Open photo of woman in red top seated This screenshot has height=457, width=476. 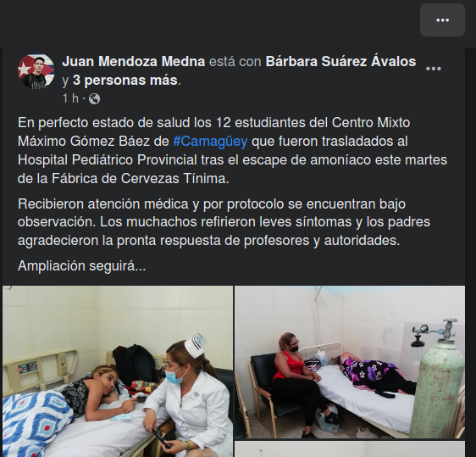(x=350, y=362)
